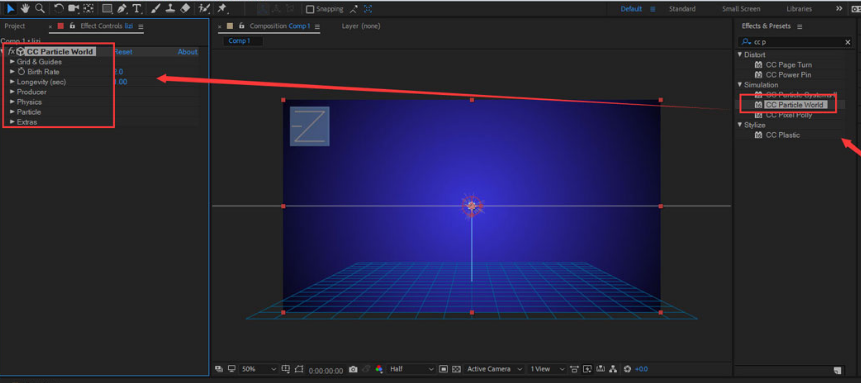Select the Zoom magnifier tool
The width and height of the screenshot is (861, 383).
[x=40, y=9]
